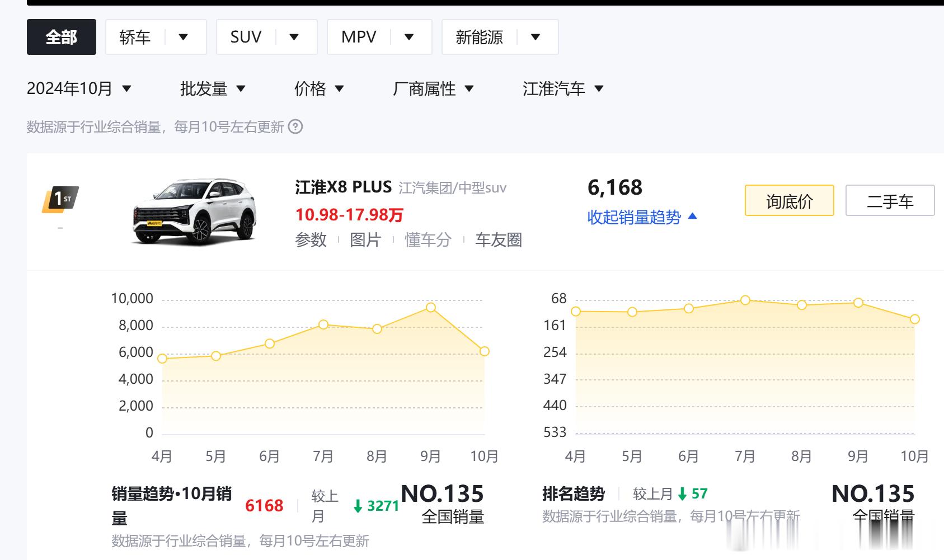Click the green down arrow beside 57
The image size is (944, 560).
pos(682,494)
